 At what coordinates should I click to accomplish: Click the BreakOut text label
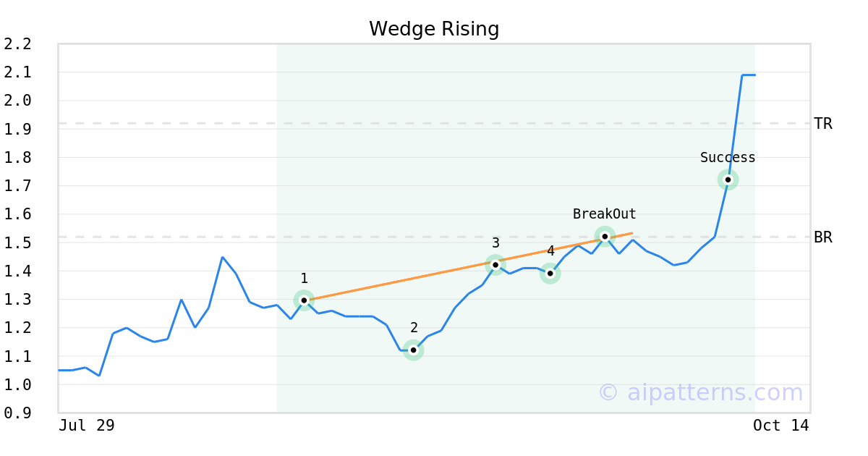pyautogui.click(x=604, y=214)
